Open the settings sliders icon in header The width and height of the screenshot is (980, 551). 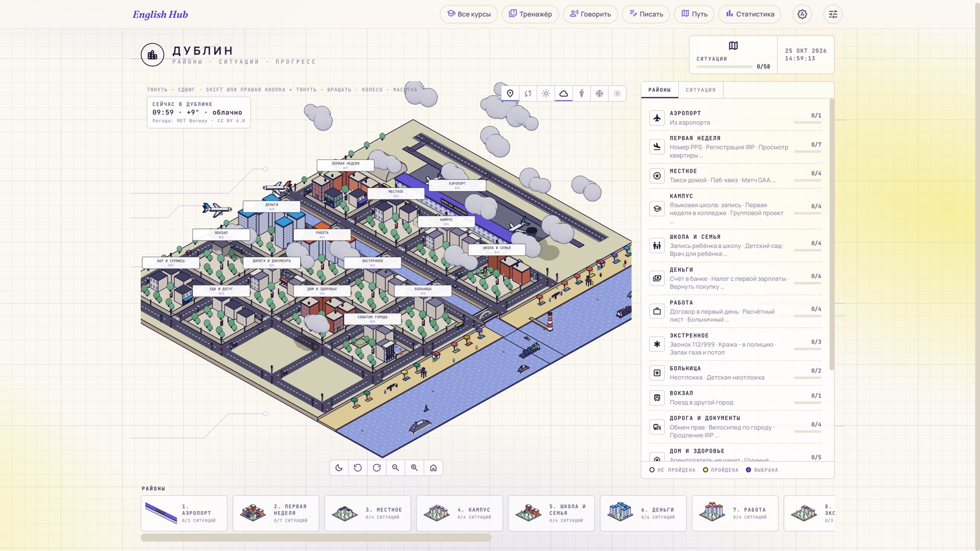pos(833,14)
